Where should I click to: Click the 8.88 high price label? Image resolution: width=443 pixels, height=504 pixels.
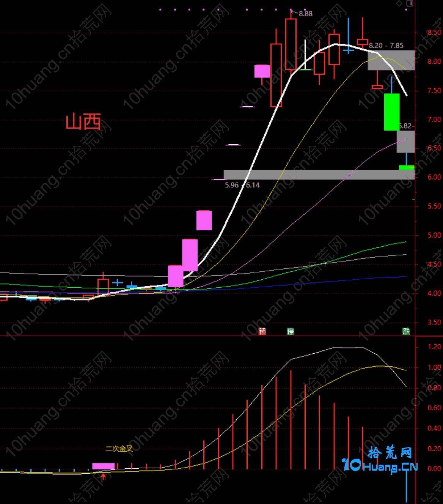[305, 14]
